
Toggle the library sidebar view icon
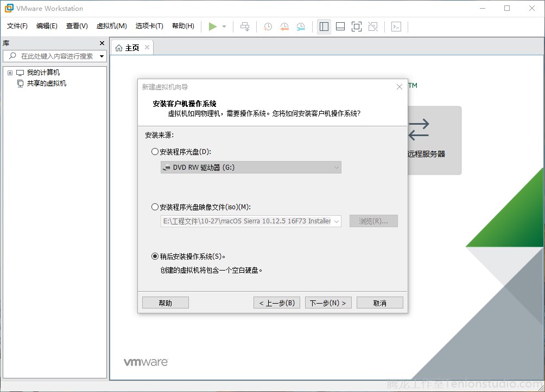(x=324, y=27)
